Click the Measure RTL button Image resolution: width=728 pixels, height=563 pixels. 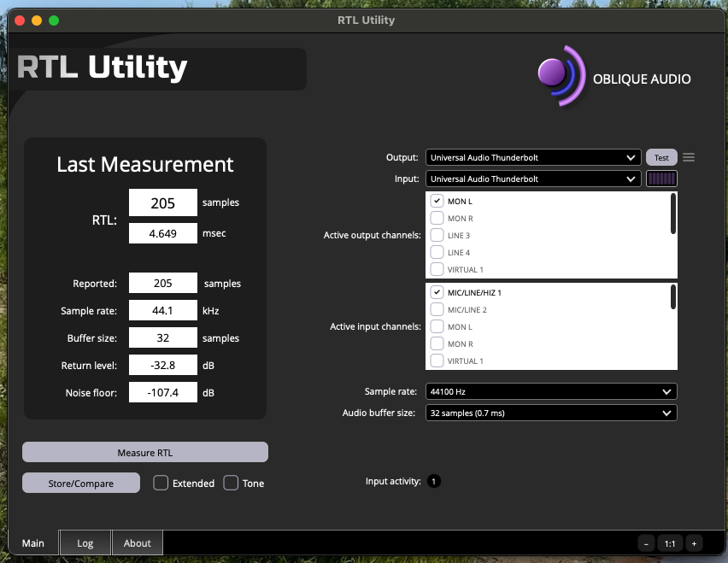point(145,452)
